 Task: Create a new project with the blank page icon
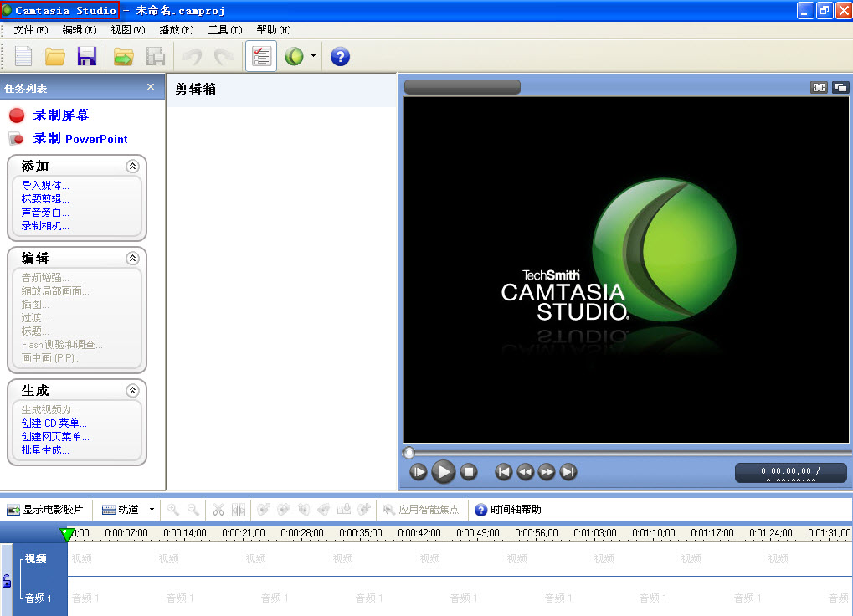23,56
